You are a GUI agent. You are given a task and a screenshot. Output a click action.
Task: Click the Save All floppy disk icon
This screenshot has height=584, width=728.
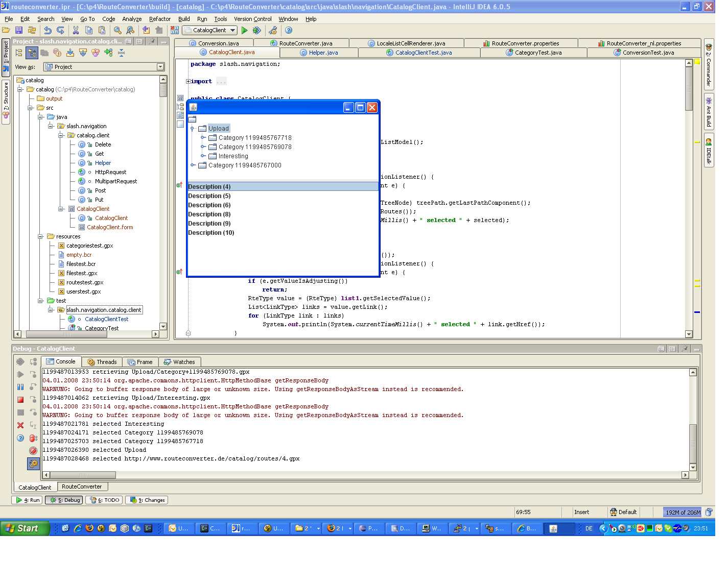click(x=19, y=31)
